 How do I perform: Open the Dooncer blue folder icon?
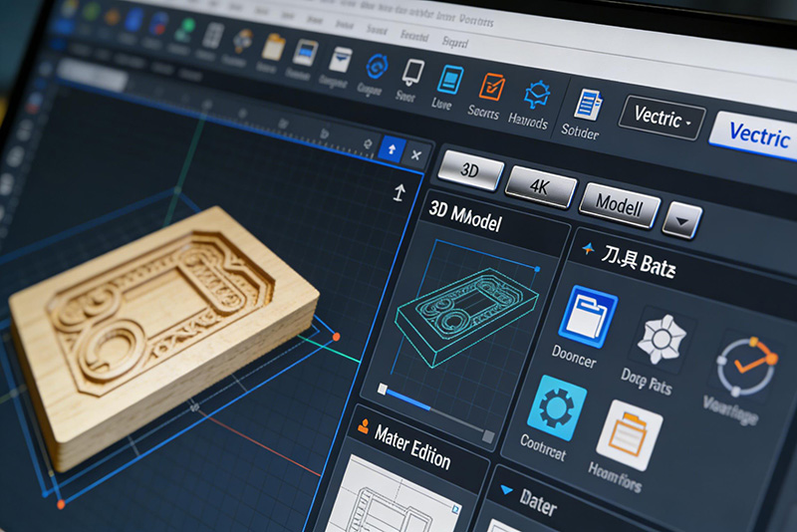click(x=588, y=316)
